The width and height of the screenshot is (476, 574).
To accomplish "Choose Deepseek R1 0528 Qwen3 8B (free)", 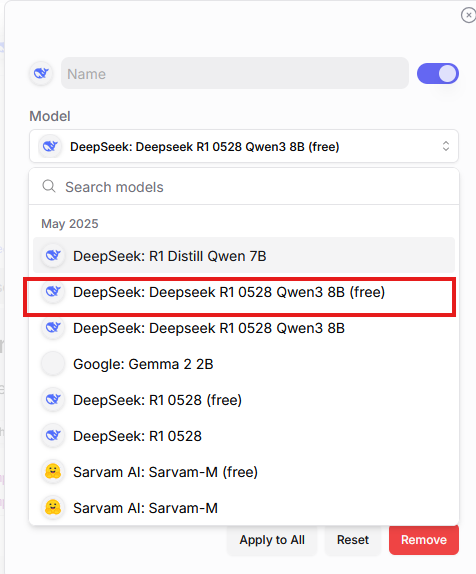I will tap(244, 292).
